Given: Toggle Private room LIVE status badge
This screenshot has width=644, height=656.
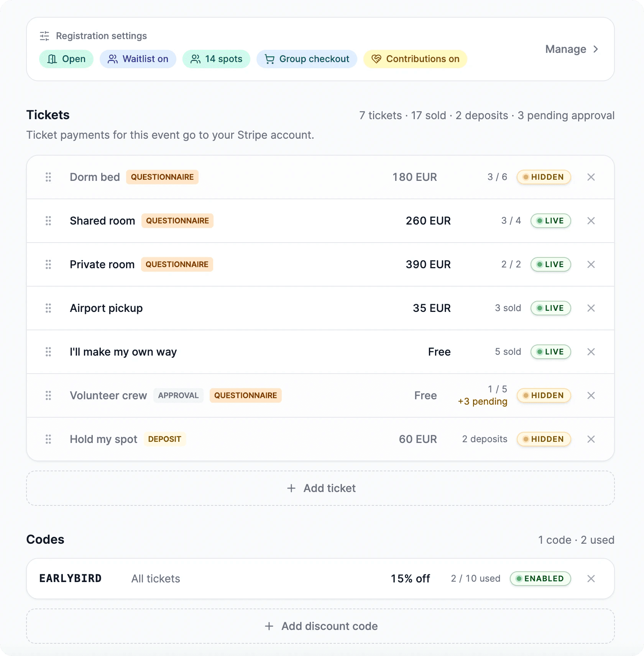Looking at the screenshot, I should tap(550, 264).
